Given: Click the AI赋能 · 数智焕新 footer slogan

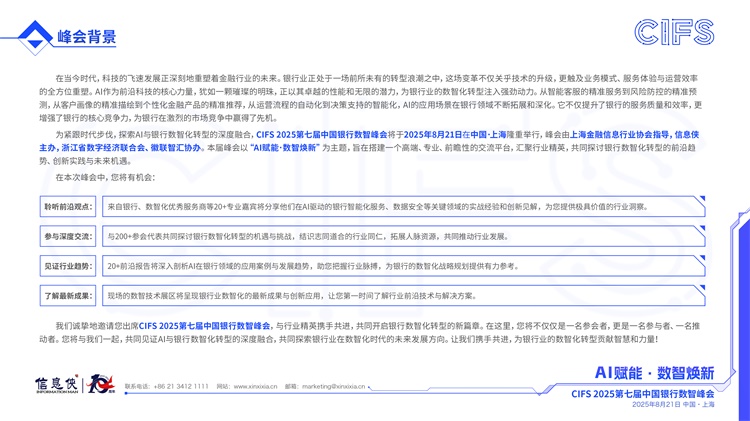Looking at the screenshot, I should (654, 373).
